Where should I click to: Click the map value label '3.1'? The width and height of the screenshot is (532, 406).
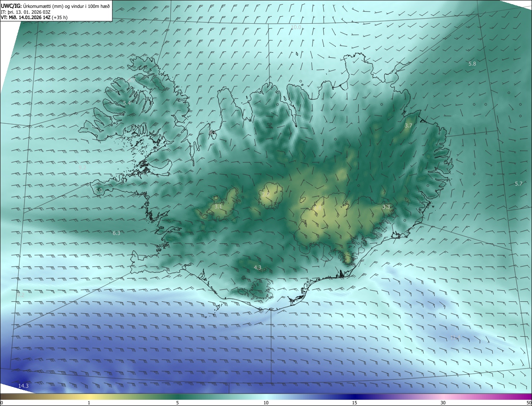pos(219,206)
